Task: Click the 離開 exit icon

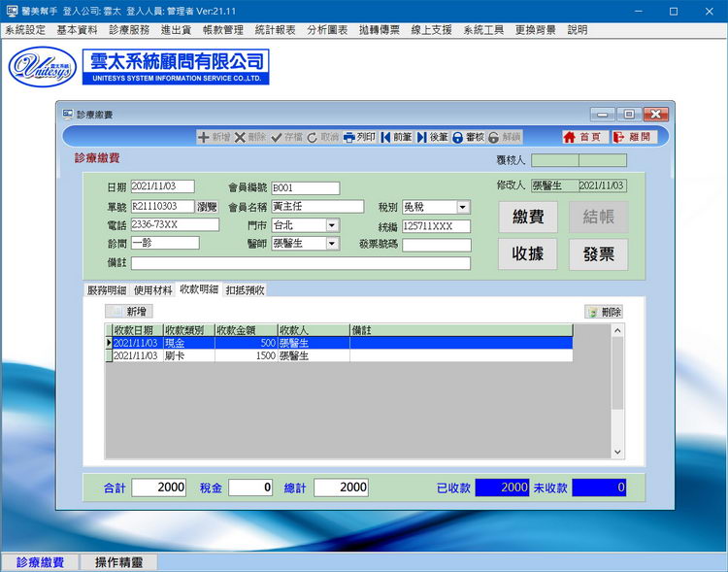Action: [633, 137]
